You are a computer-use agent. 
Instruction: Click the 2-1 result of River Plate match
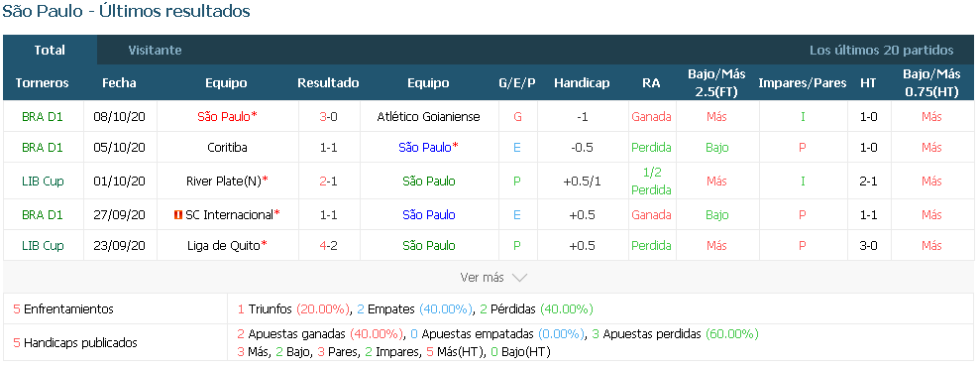click(328, 182)
